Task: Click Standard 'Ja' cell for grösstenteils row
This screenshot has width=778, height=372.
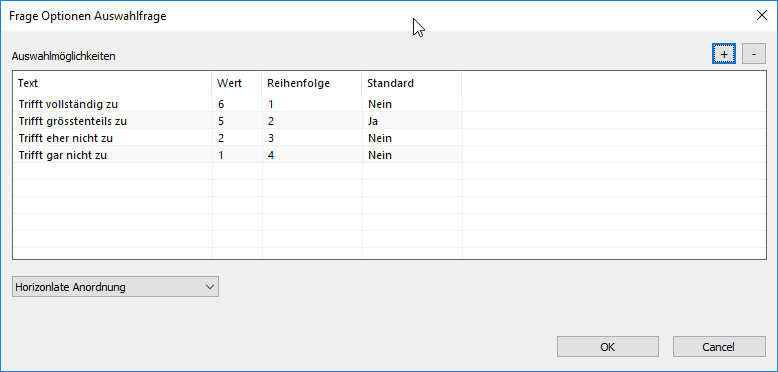Action: (412, 121)
